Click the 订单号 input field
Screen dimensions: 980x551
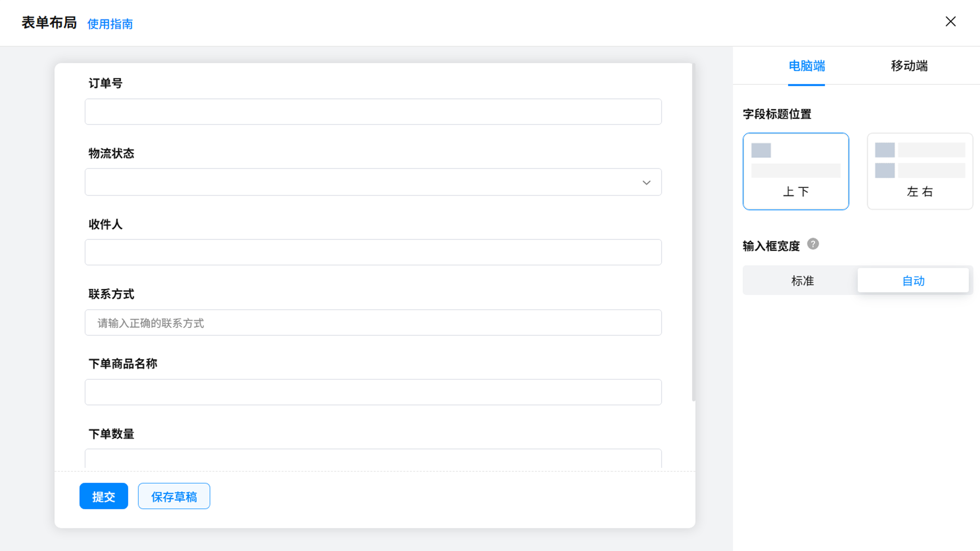pyautogui.click(x=373, y=112)
